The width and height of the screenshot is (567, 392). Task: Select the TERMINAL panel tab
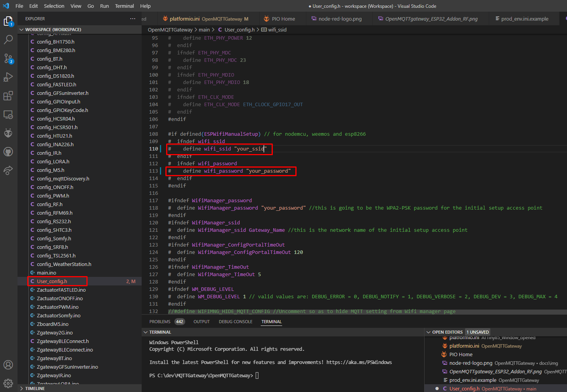271,322
